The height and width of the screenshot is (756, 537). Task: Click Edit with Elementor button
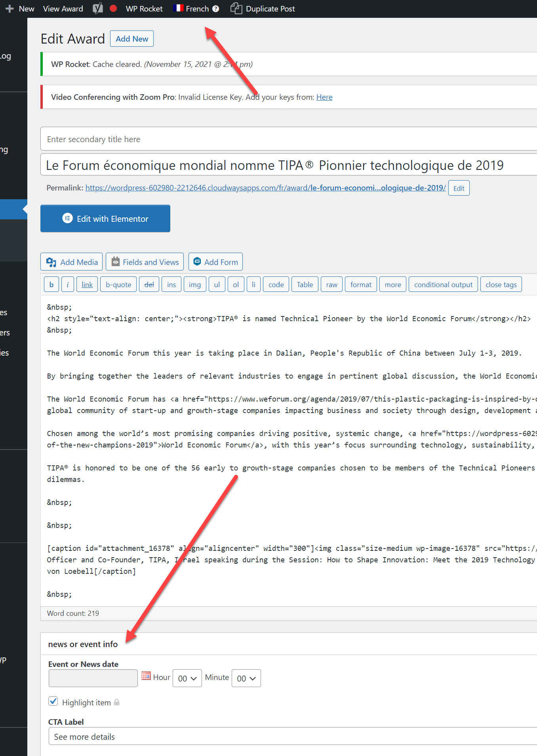click(105, 219)
